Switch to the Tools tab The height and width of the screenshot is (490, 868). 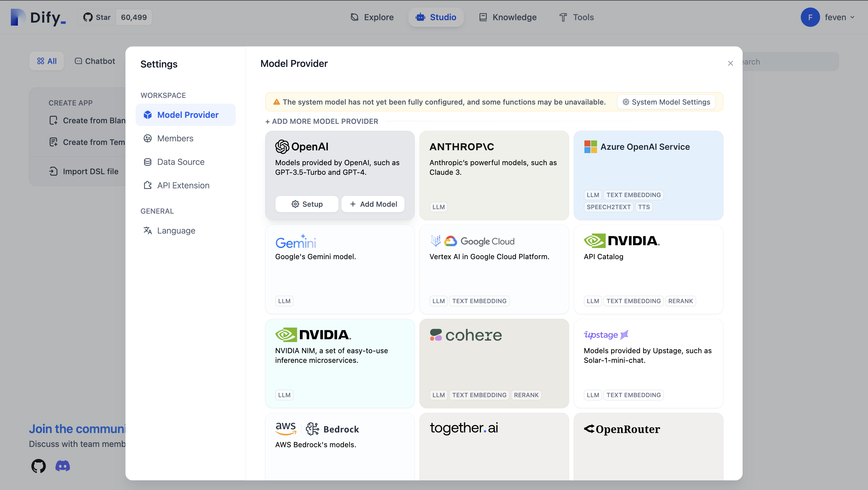[x=577, y=17]
